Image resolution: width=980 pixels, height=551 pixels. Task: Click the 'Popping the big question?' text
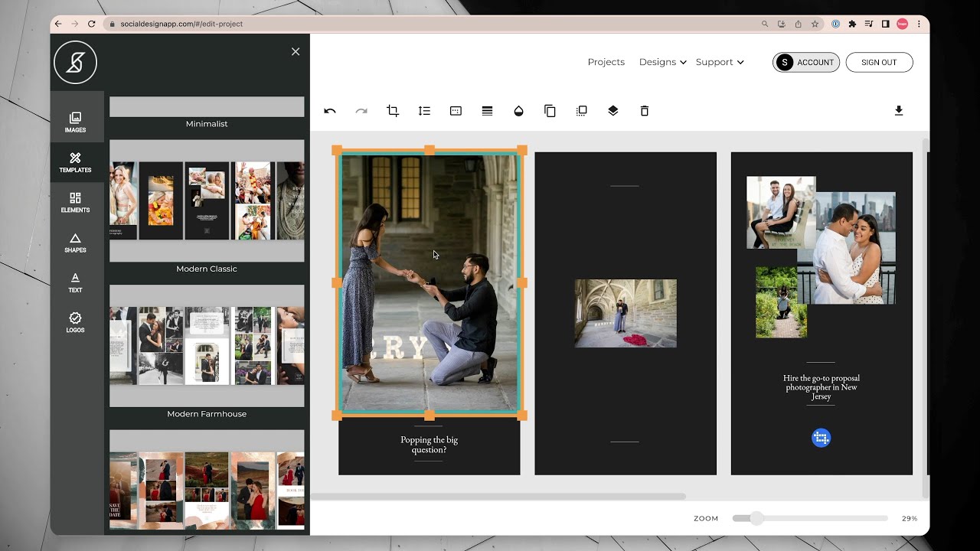(429, 445)
